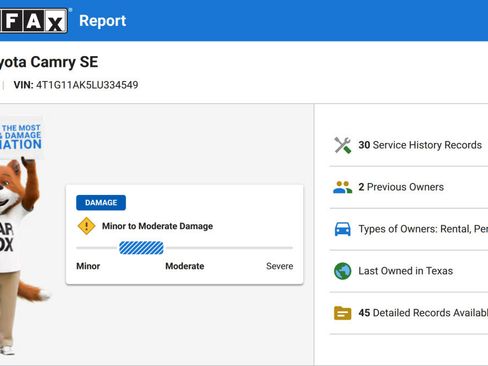Image resolution: width=488 pixels, height=366 pixels.
Task: Click the people previous owners icon
Action: pos(343,187)
